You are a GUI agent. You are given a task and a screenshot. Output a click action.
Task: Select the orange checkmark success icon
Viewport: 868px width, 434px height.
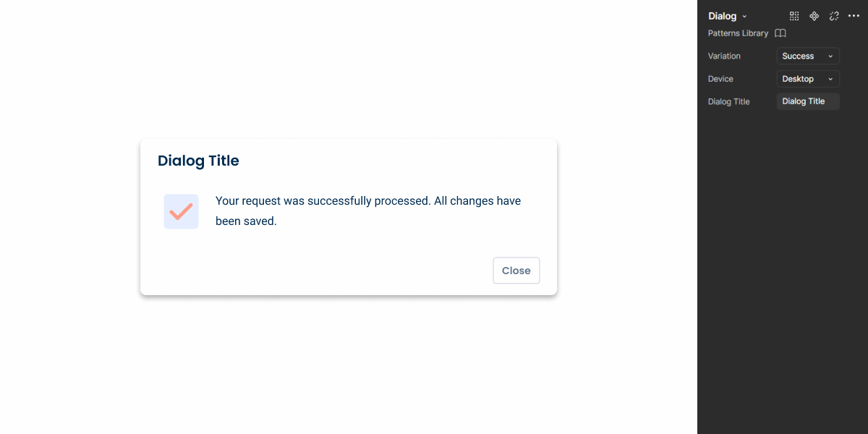pyautogui.click(x=181, y=211)
